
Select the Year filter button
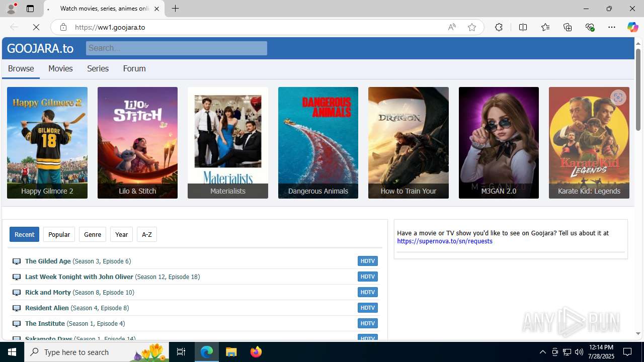tap(121, 234)
